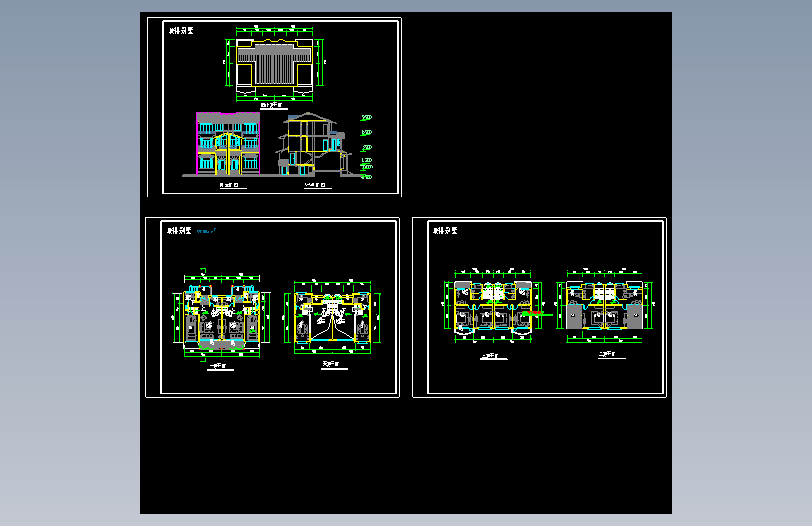Select the building cross-section drawing
Image resolution: width=812 pixels, height=526 pixels.
point(314,144)
